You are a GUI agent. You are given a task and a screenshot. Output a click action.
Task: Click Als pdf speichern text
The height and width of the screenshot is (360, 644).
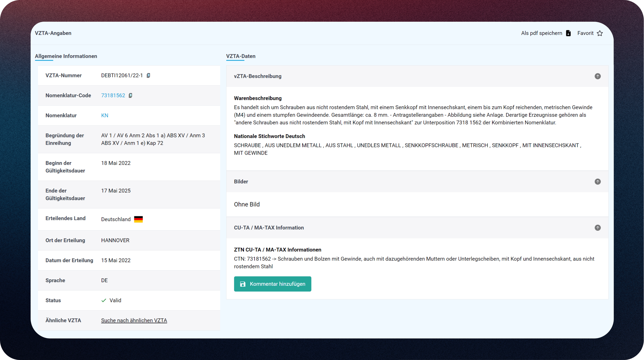[541, 33]
